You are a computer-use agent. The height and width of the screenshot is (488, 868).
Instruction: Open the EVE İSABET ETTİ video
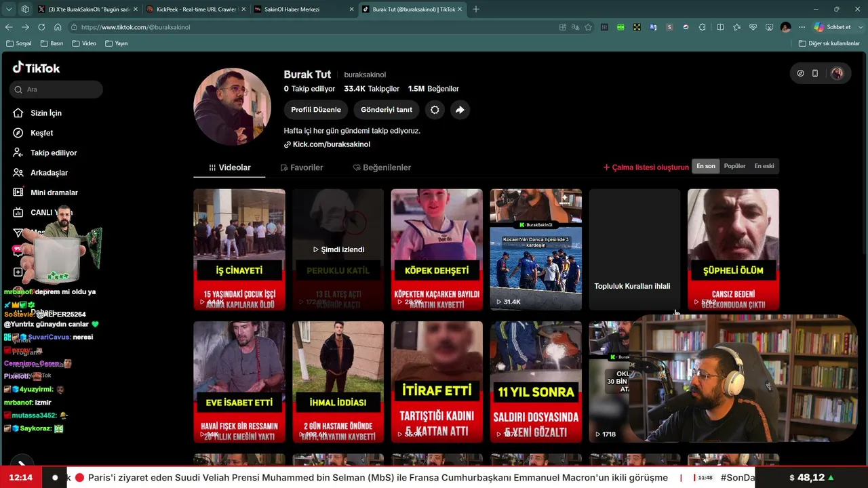point(239,382)
